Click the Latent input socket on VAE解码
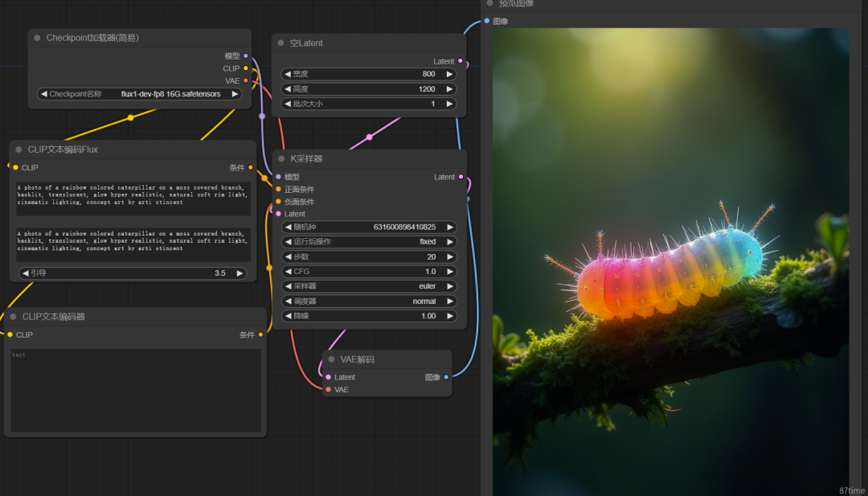Screen dimensions: 868x496 [328, 377]
